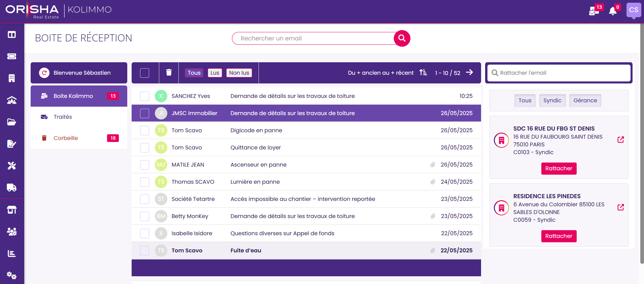644x284 pixels.
Task: Open the notifications bell icon
Action: pos(613,11)
